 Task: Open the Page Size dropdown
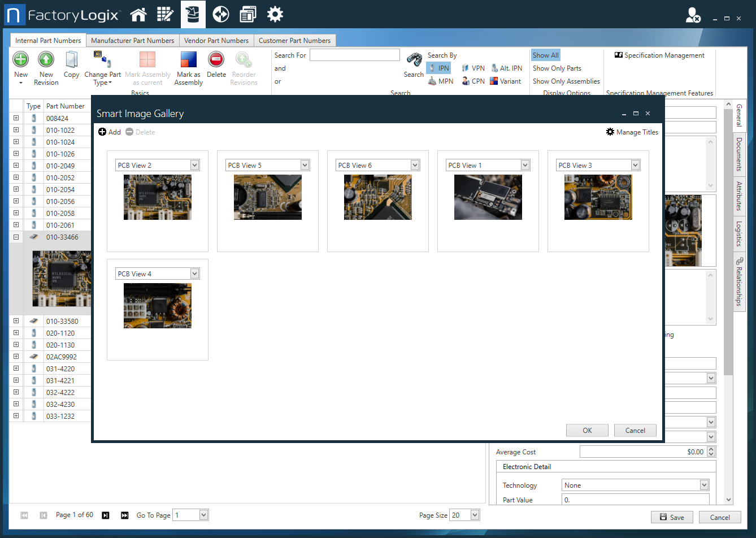point(475,515)
